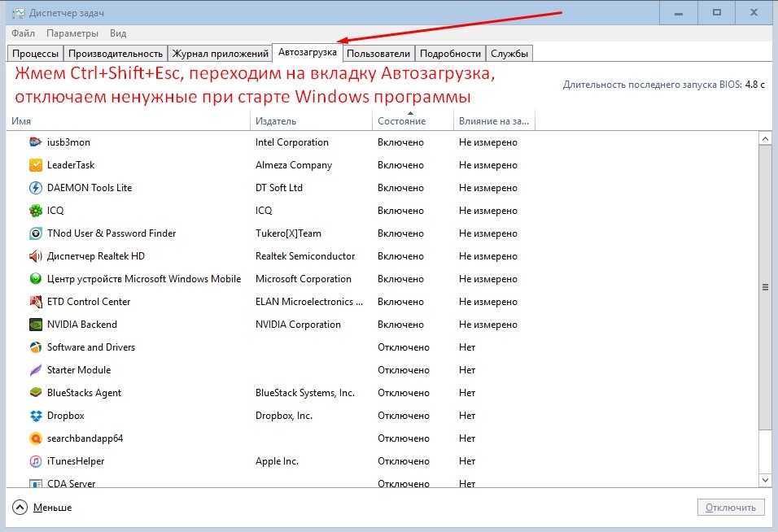Open the Файл menu
778x532 pixels.
(23, 33)
